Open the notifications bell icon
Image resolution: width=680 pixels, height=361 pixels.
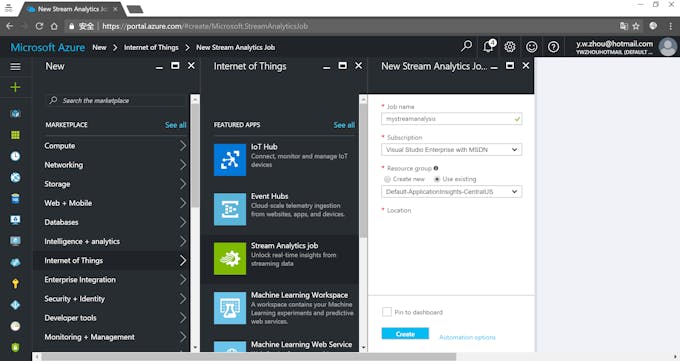[x=488, y=46]
